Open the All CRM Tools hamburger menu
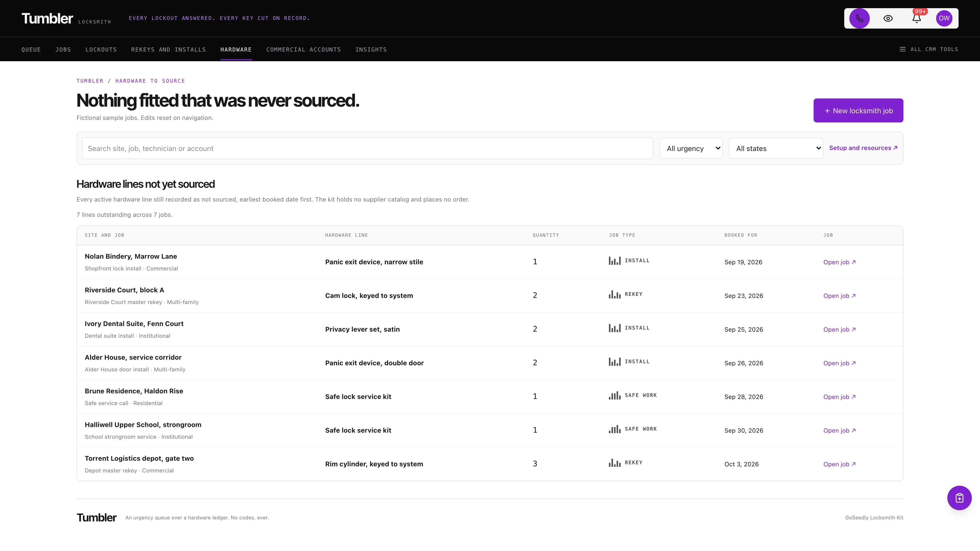The width and height of the screenshot is (980, 551). tap(929, 49)
